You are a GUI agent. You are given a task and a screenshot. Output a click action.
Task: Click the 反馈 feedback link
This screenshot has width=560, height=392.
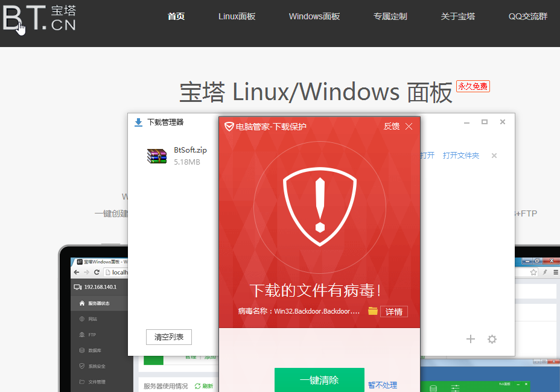click(392, 127)
